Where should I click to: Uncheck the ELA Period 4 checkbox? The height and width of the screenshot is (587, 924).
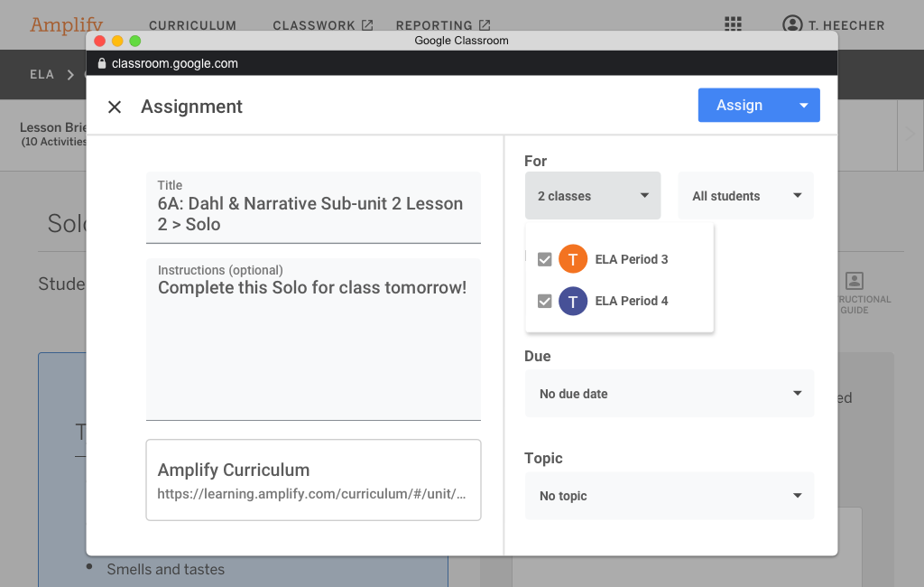[544, 301]
